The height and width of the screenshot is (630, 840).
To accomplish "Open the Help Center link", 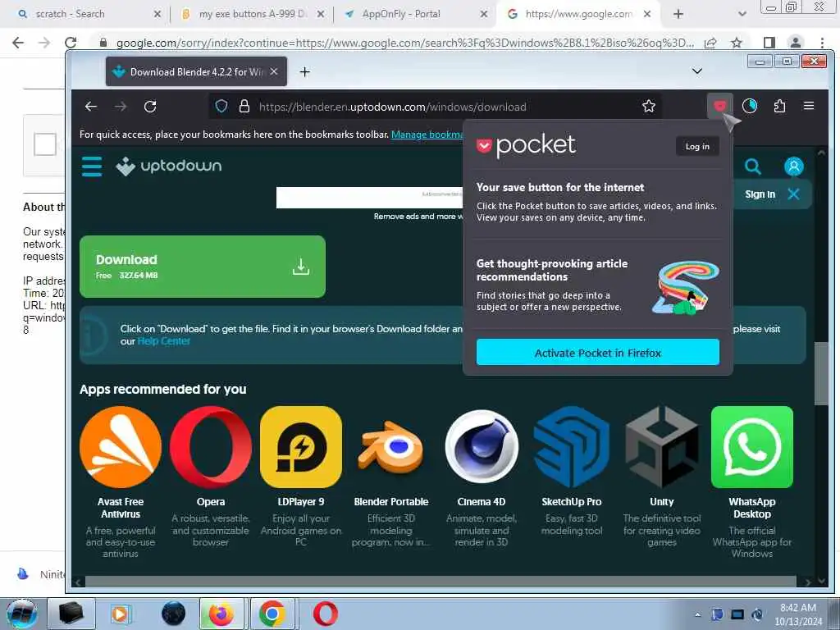I will click(x=163, y=341).
